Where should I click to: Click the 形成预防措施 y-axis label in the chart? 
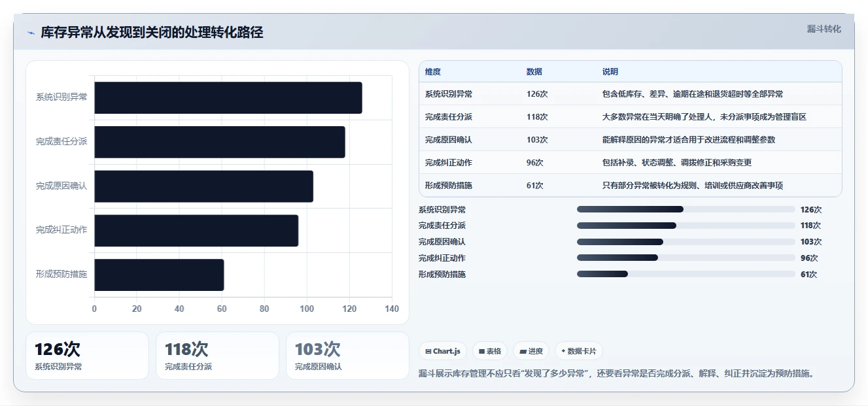click(61, 275)
